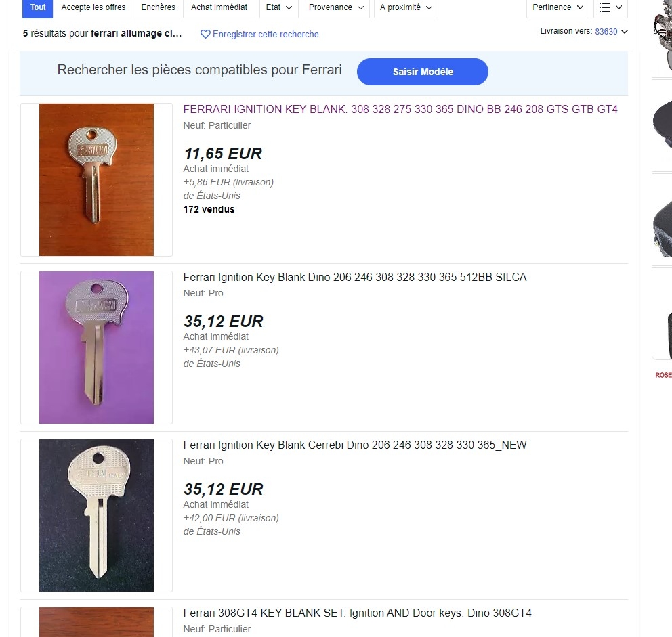This screenshot has height=637, width=672.
Task: Click the Saisir Modèle button
Action: (423, 72)
